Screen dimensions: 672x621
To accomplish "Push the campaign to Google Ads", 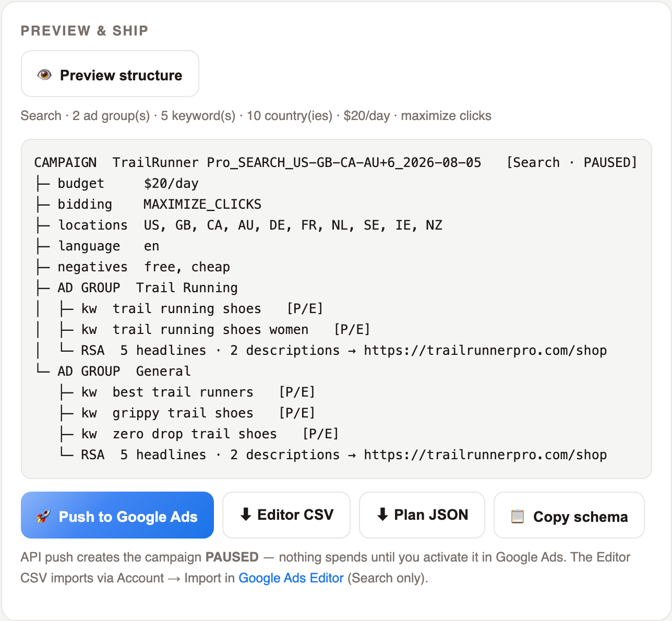I will coord(117,515).
